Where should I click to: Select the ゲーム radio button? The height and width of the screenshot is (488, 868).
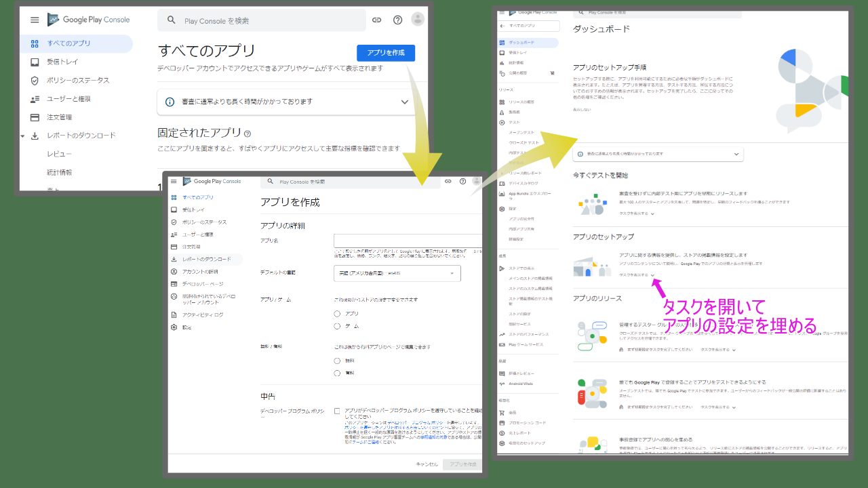tap(337, 326)
